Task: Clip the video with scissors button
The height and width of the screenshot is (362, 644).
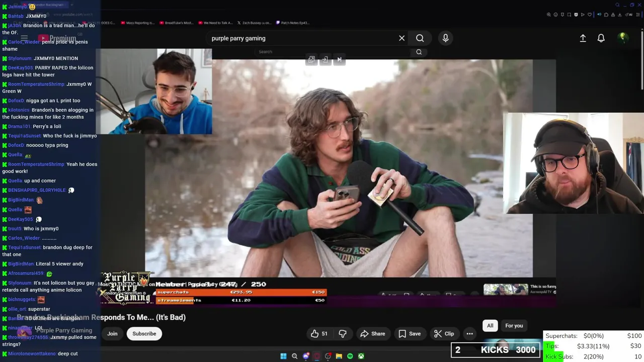Action: coord(444,334)
